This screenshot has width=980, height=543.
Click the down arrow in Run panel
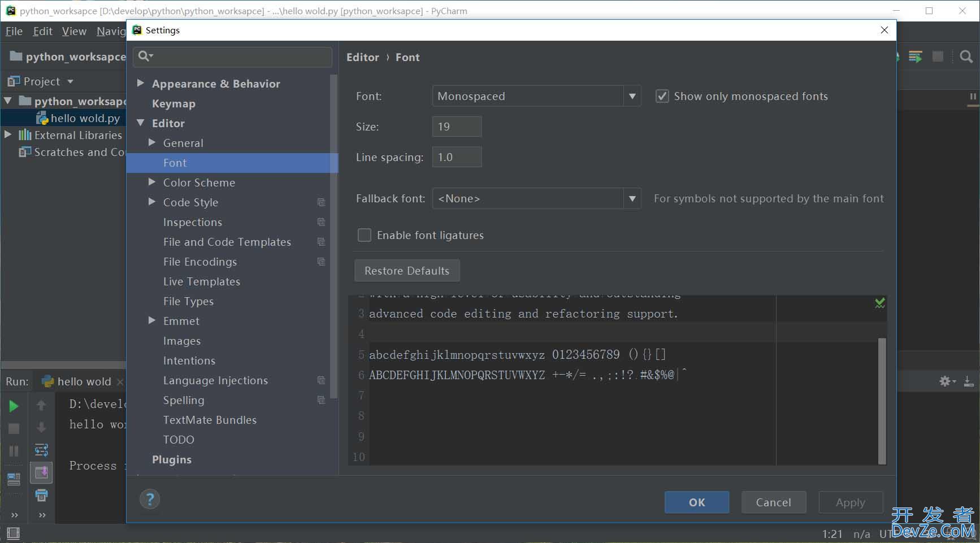click(x=41, y=427)
